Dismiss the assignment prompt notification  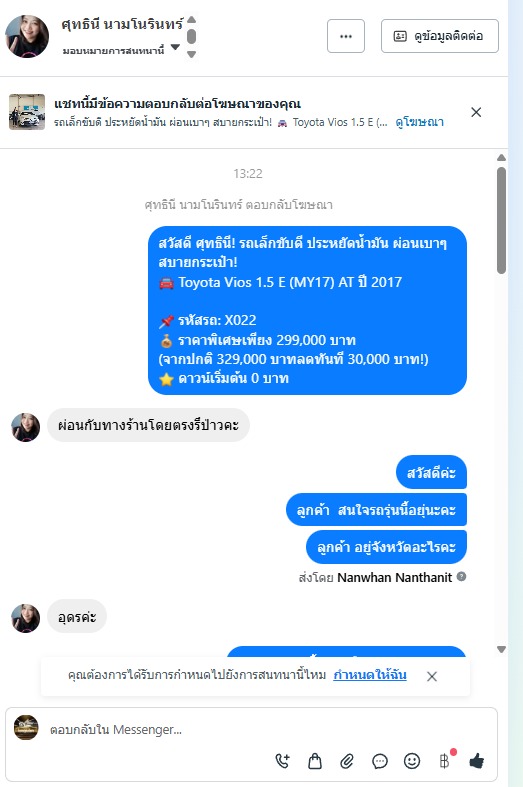click(x=432, y=676)
